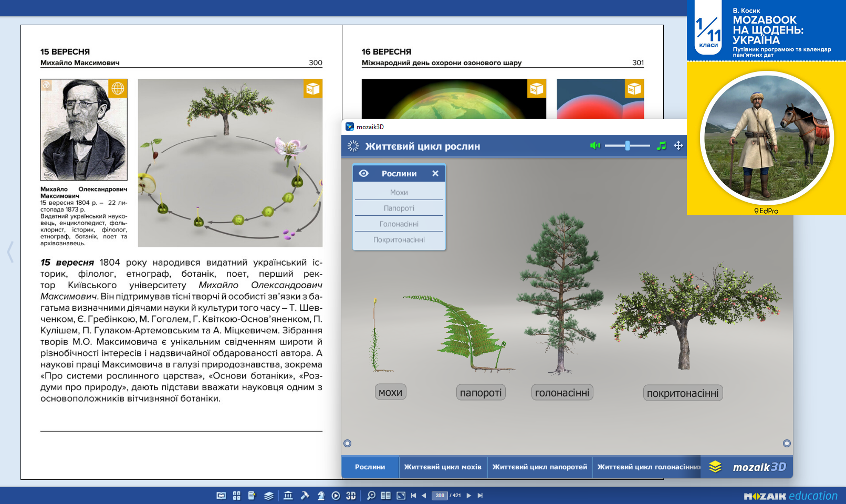
Task: Open the chess knight games icon
Action: coord(321,496)
